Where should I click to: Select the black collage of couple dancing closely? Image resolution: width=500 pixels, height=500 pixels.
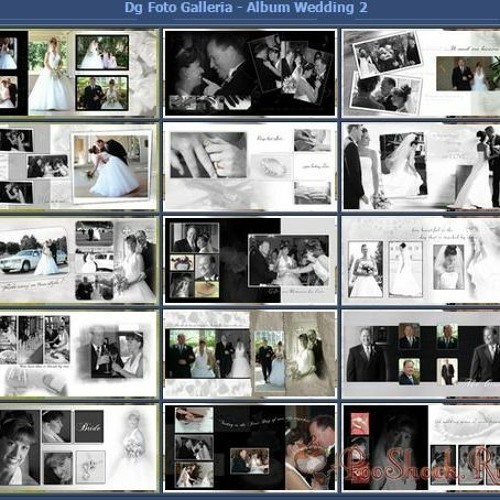[x=250, y=73]
